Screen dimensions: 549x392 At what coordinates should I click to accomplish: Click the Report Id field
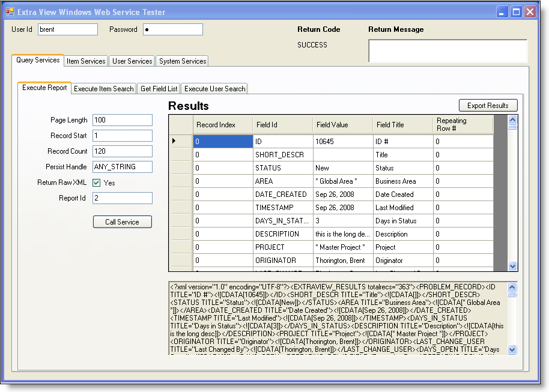click(x=123, y=198)
